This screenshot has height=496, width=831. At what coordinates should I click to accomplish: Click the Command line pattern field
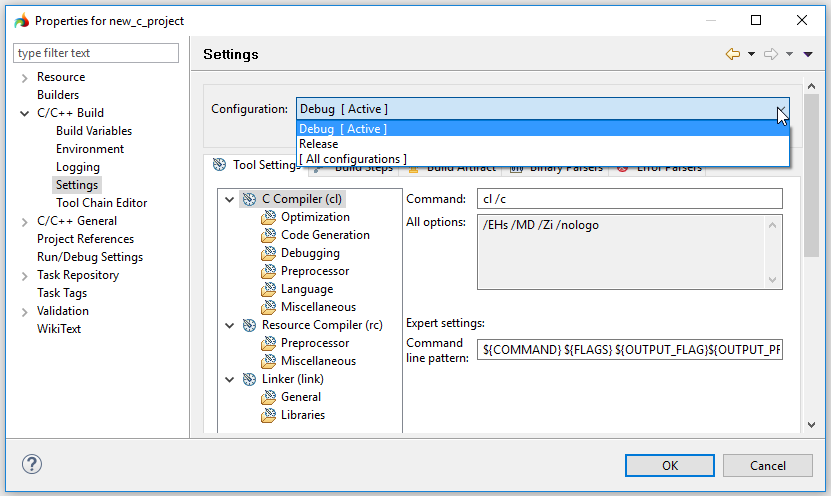click(x=629, y=350)
